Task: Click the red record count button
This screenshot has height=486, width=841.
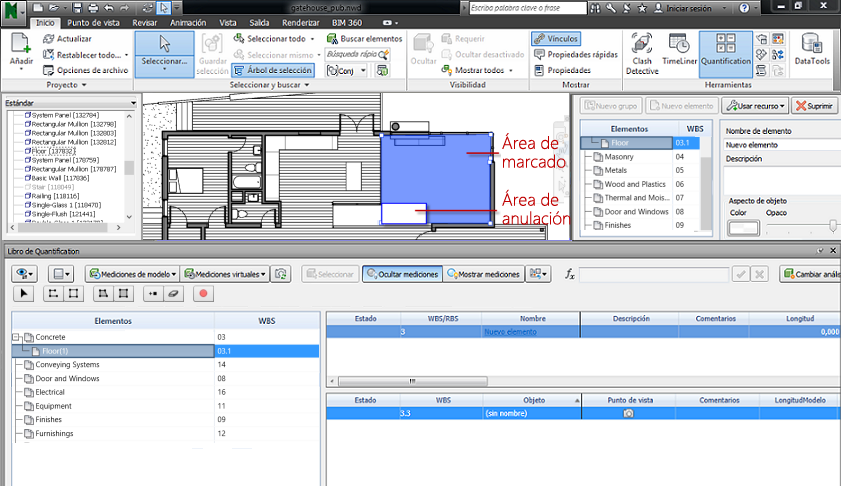Action: point(203,293)
